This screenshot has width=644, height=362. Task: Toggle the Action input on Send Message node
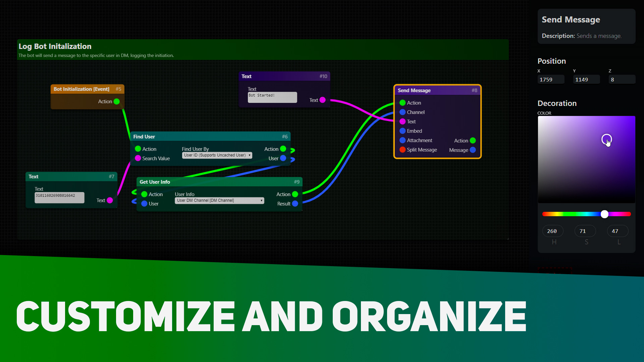(401, 103)
